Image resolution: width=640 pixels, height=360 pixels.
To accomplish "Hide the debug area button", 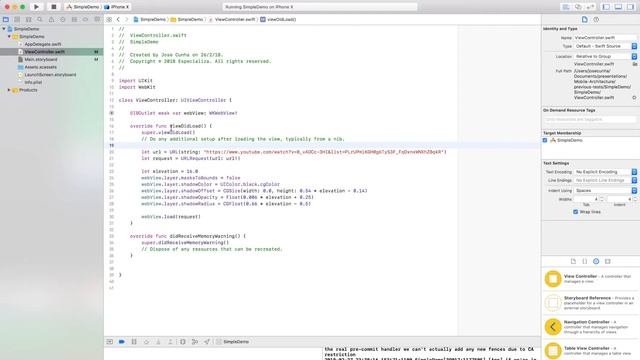I will click(110, 342).
